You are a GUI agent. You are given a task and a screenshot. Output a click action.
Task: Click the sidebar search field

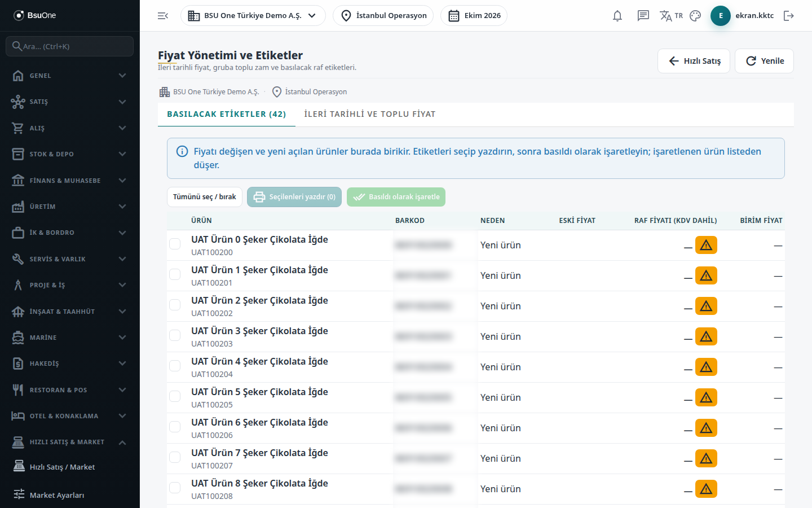click(x=70, y=46)
